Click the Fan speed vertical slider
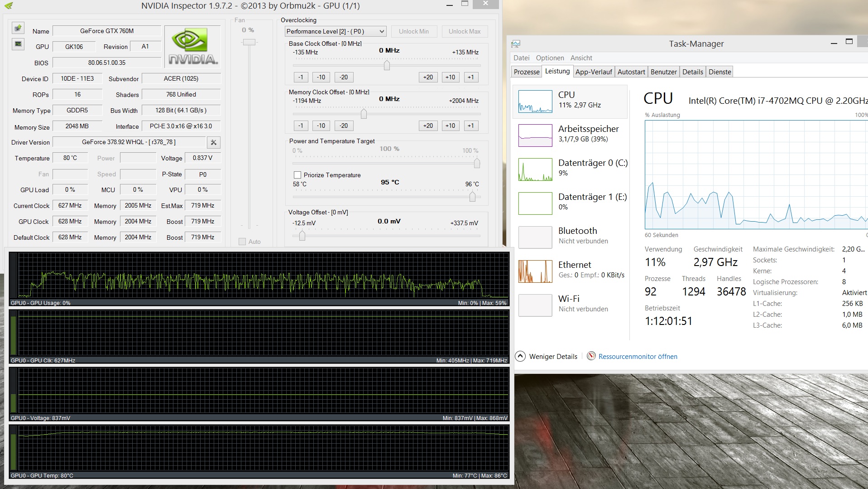868x489 pixels. (249, 42)
